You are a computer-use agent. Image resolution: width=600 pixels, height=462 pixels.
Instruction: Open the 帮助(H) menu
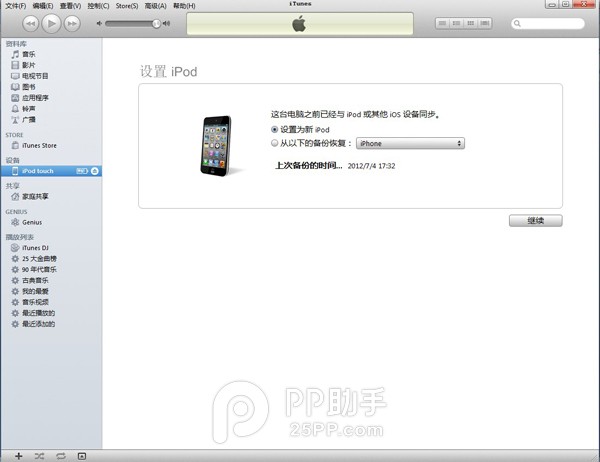(x=184, y=6)
